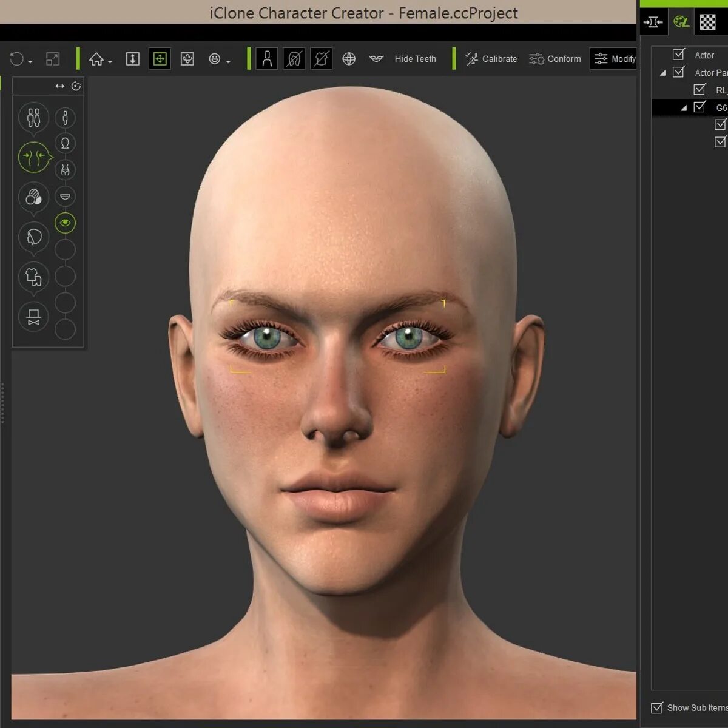728x728 pixels.
Task: Click the circular reset icon in morph panel
Action: coord(76,86)
